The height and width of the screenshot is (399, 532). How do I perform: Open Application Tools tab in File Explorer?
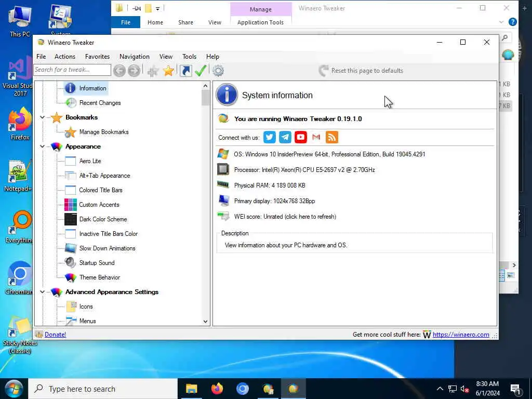pyautogui.click(x=261, y=22)
